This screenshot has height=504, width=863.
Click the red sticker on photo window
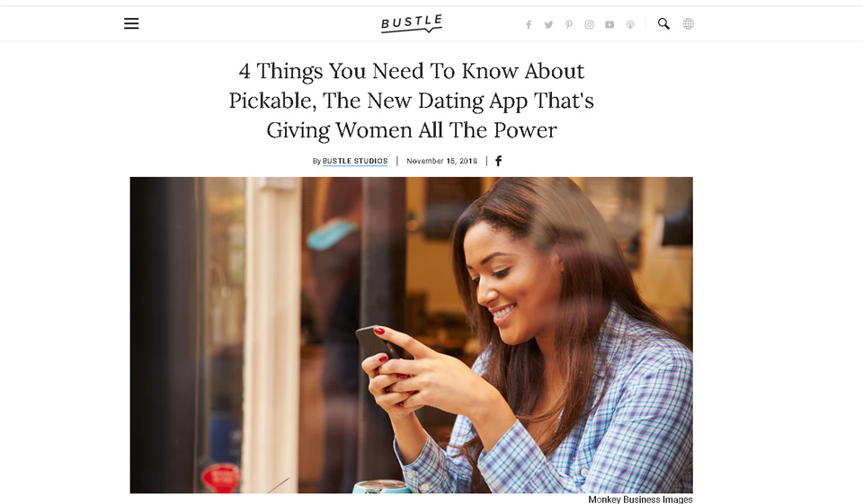tap(220, 477)
